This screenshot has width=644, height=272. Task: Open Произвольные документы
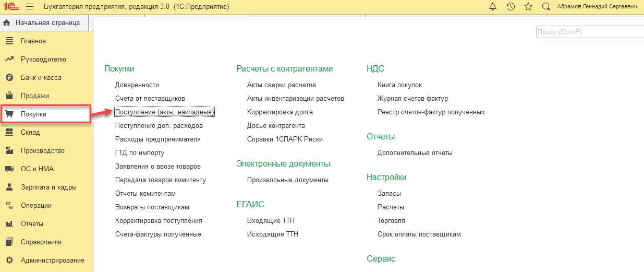point(288,180)
